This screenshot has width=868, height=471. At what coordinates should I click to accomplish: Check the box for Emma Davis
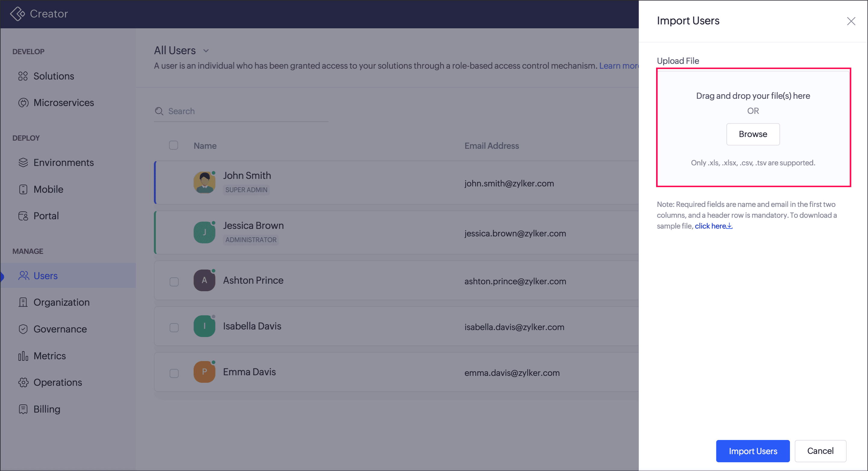point(174,373)
